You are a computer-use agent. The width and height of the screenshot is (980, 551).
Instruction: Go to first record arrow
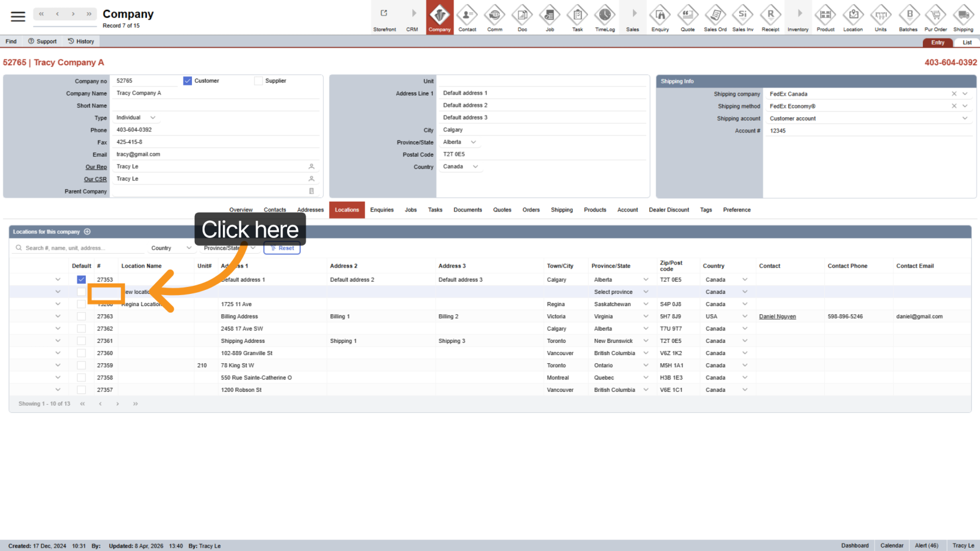[x=41, y=14]
